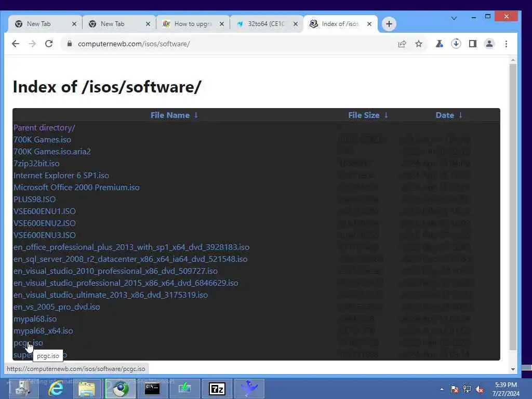Open the flask extension icon in the toolbar
This screenshot has width=532, height=399.
click(x=440, y=44)
